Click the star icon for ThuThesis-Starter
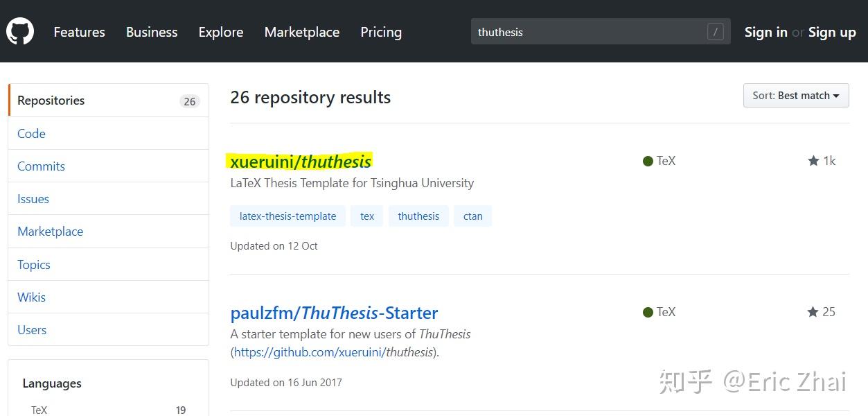 pos(813,312)
